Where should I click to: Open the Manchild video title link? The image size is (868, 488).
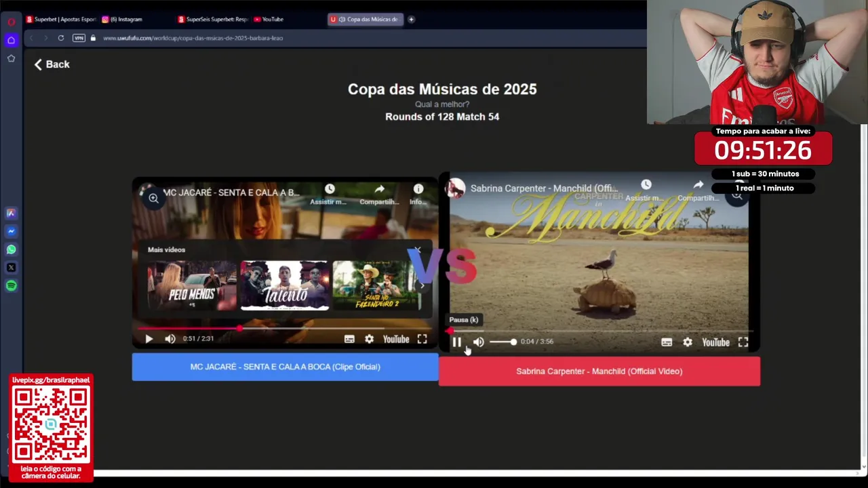click(544, 188)
